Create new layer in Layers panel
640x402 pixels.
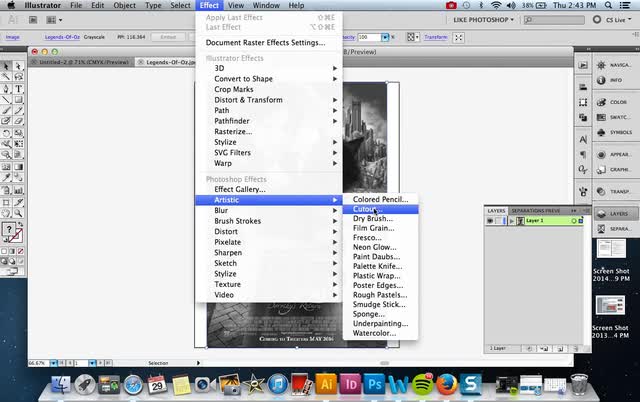click(561, 349)
